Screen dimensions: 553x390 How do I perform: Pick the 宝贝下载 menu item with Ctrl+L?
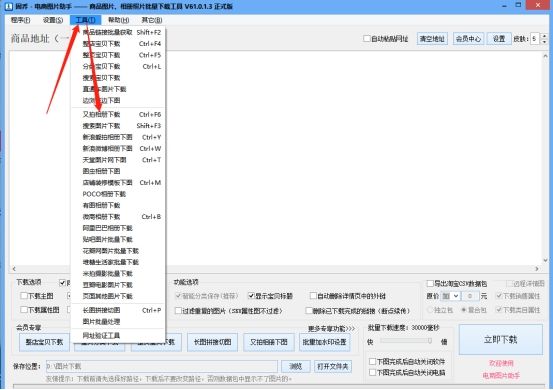118,66
